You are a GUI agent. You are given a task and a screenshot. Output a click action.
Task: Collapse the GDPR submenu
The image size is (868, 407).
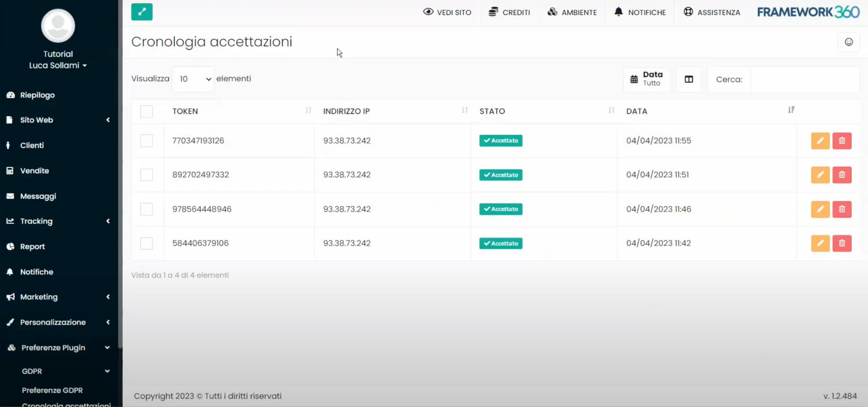pos(59,371)
